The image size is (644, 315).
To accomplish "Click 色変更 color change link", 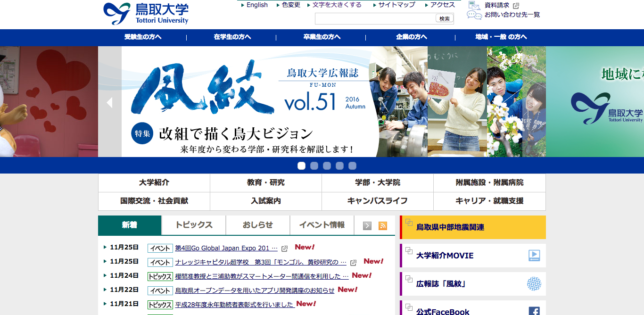I will coord(291,5).
